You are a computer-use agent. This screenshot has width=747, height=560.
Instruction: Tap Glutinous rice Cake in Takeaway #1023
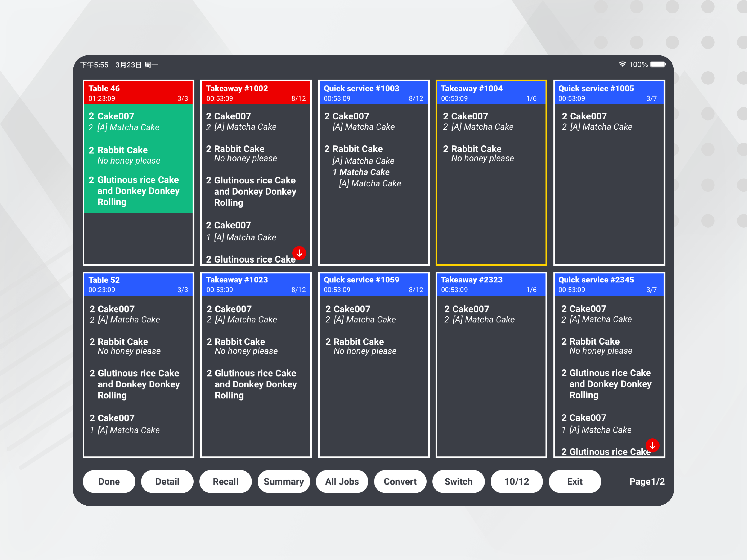pyautogui.click(x=252, y=384)
